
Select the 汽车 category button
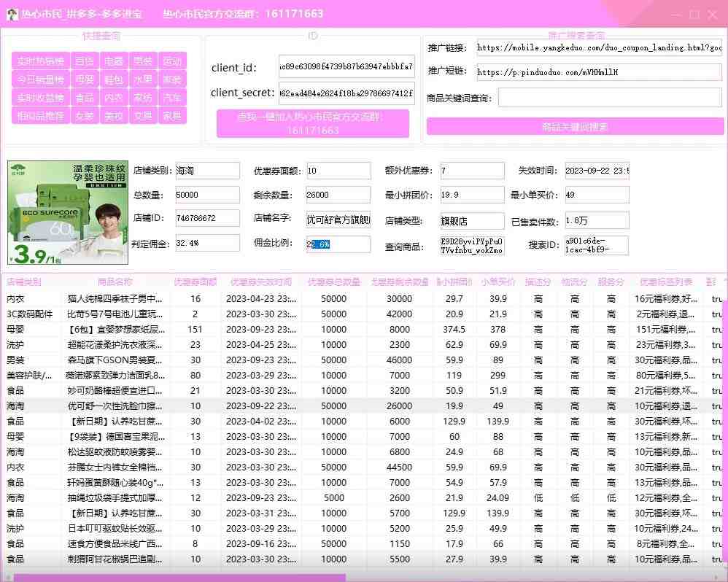[x=172, y=98]
